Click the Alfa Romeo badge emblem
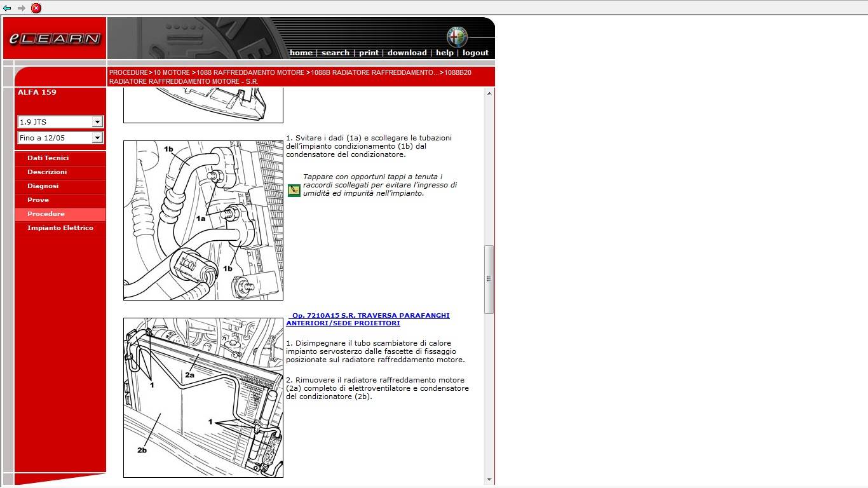 pos(456,37)
